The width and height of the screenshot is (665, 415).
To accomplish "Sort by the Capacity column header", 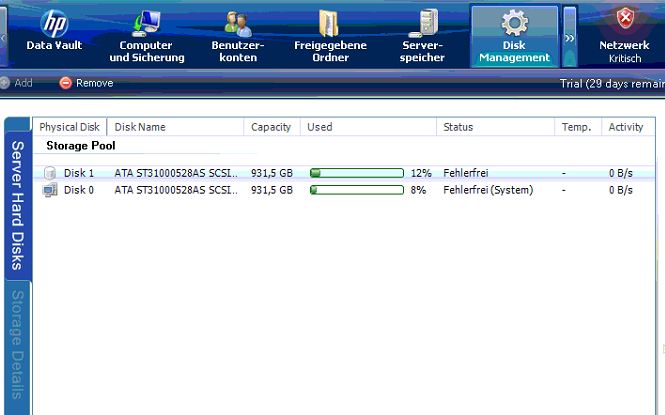I will point(271,127).
